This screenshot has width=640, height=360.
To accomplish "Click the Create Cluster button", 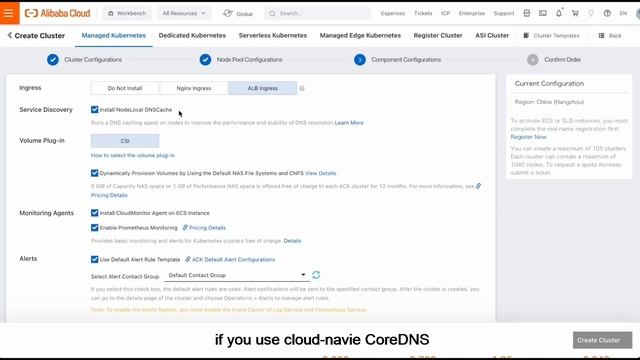I will (x=602, y=340).
